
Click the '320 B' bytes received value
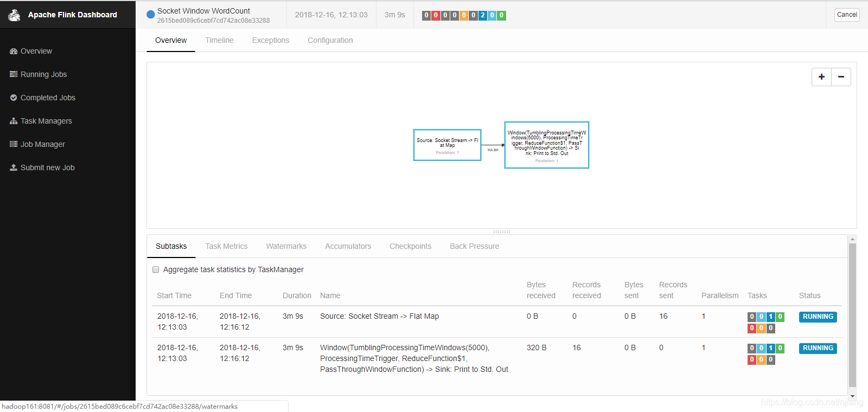pyautogui.click(x=537, y=347)
